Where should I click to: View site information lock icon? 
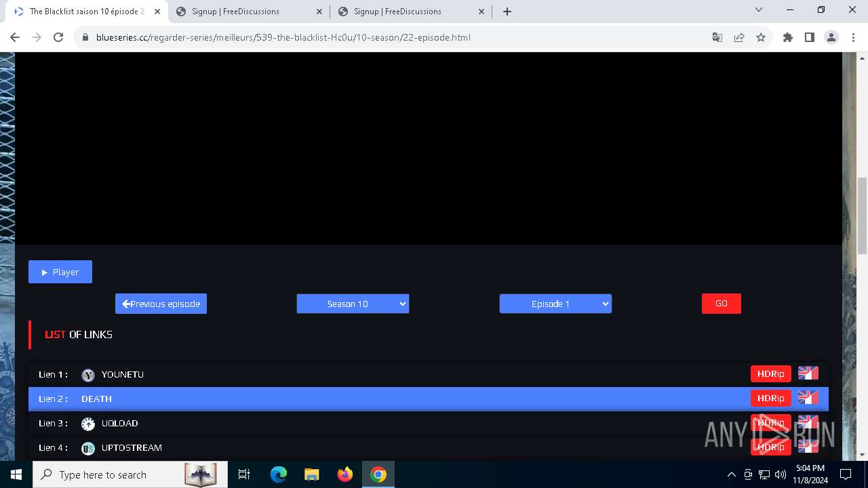click(85, 37)
